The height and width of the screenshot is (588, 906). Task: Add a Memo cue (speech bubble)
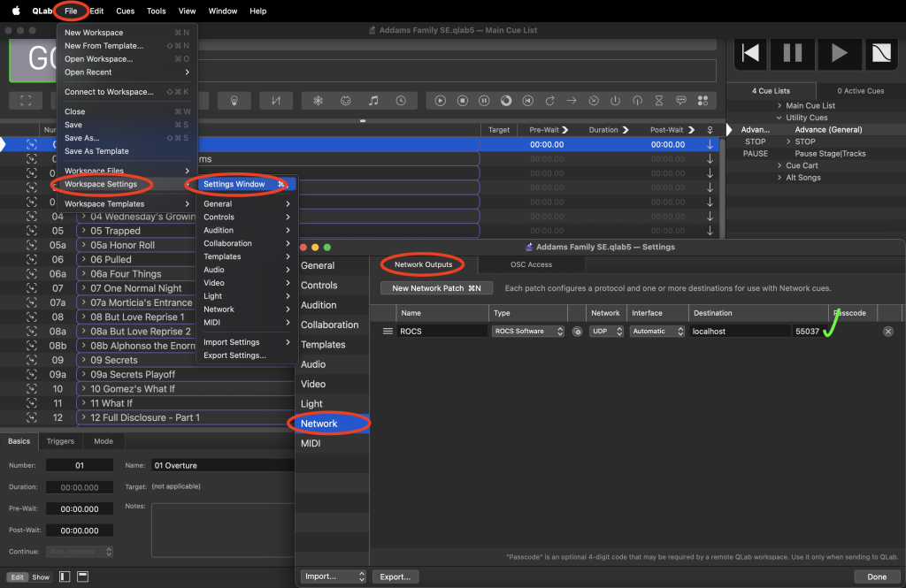(681, 101)
